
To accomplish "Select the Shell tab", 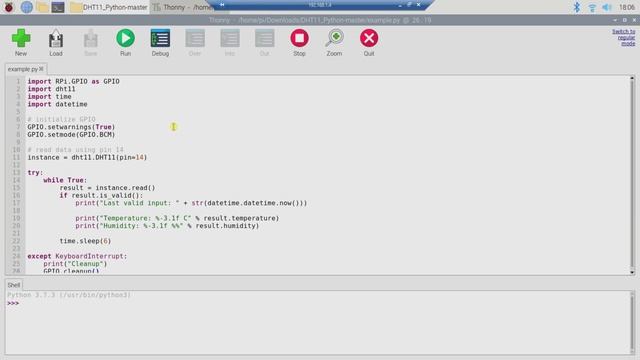I will [x=13, y=285].
